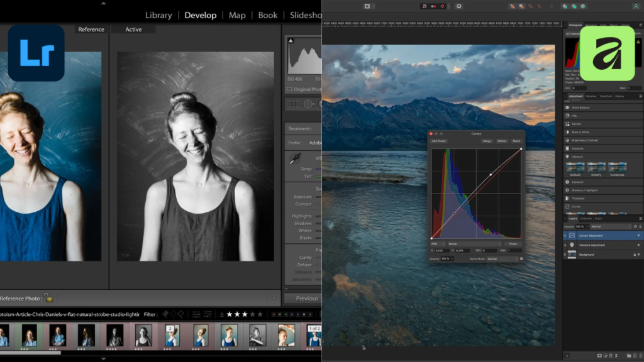This screenshot has width=644, height=362.
Task: Click the account icon in Affinity toolbar
Action: [636, 6]
